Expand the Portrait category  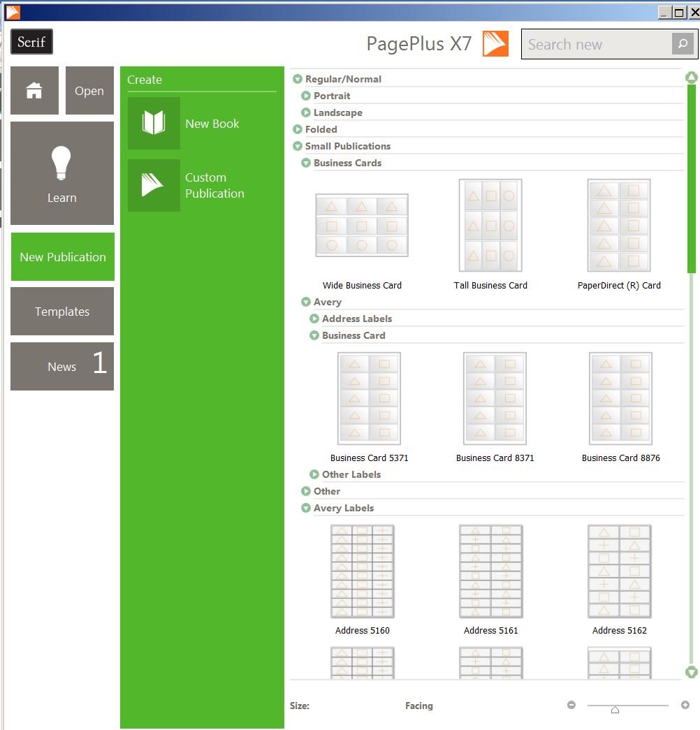pos(306,96)
